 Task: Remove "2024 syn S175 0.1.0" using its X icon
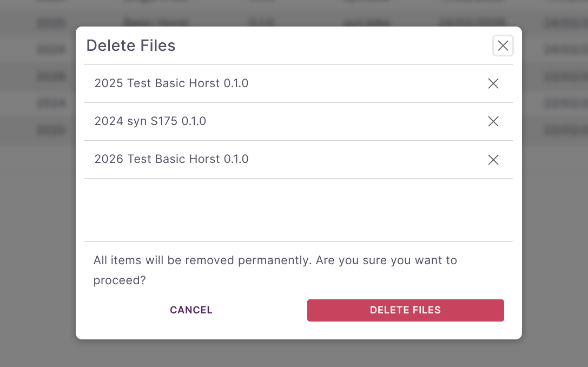click(493, 121)
